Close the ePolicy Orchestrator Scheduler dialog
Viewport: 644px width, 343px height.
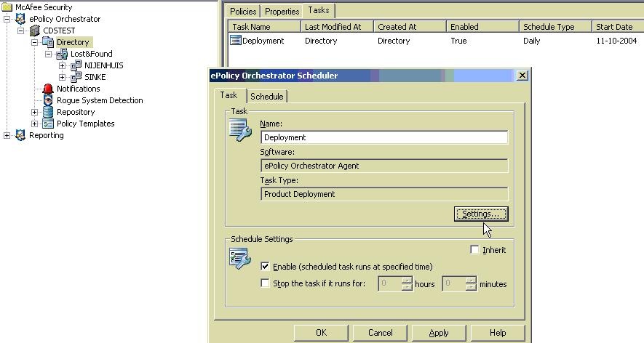(522, 76)
